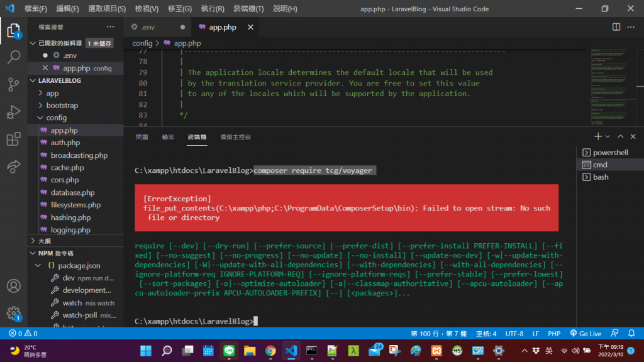Open the new terminal launch profile dropdown
Image resolution: width=644 pixels, height=362 pixels.
coord(608,136)
